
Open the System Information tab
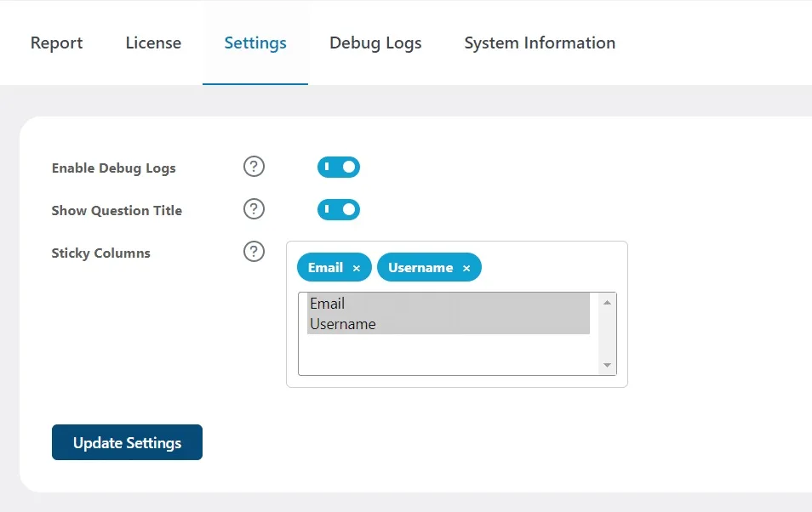[x=539, y=42]
